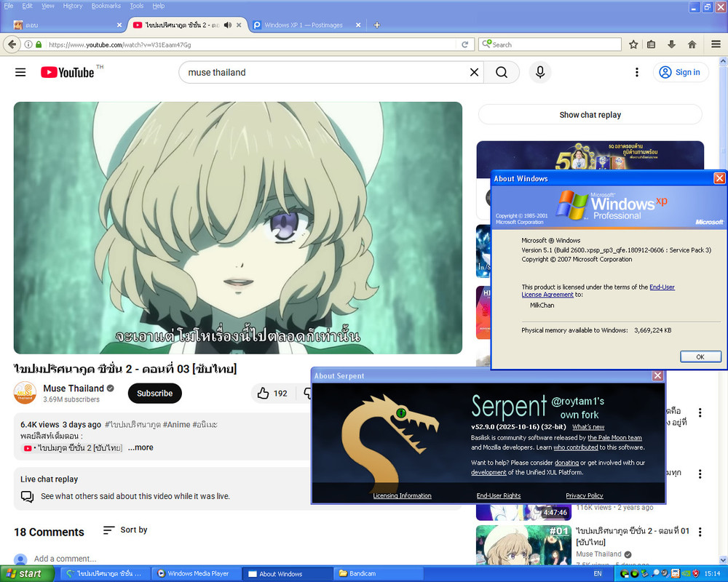Open options for the #01 episode video
This screenshot has width=728, height=582.
pos(700,532)
